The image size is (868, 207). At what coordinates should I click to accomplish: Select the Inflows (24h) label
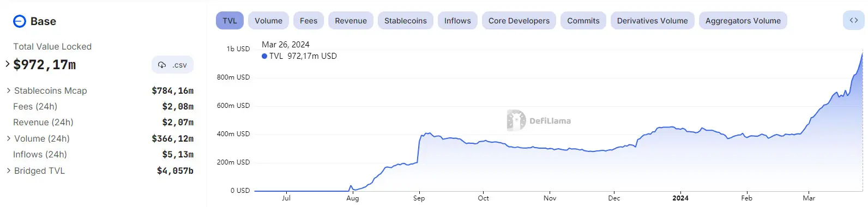(40, 154)
